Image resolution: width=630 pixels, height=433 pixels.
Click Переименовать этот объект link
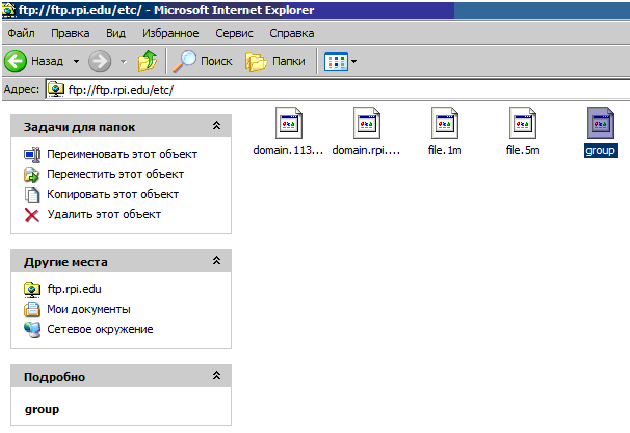[x=122, y=154]
